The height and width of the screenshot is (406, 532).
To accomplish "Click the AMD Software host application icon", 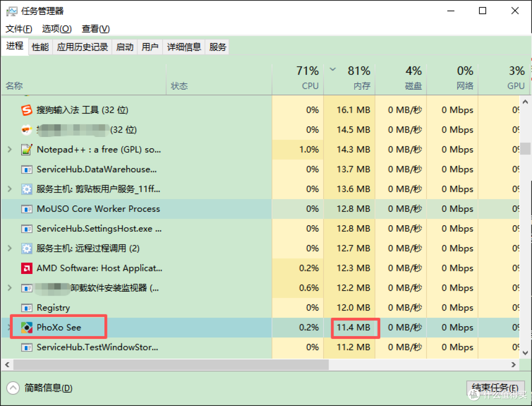I will coord(27,268).
